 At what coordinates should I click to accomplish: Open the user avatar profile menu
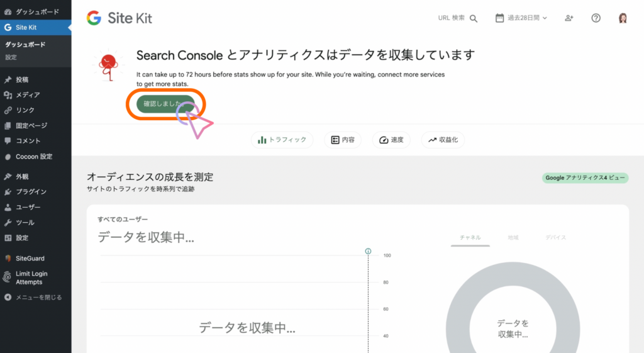(x=623, y=18)
